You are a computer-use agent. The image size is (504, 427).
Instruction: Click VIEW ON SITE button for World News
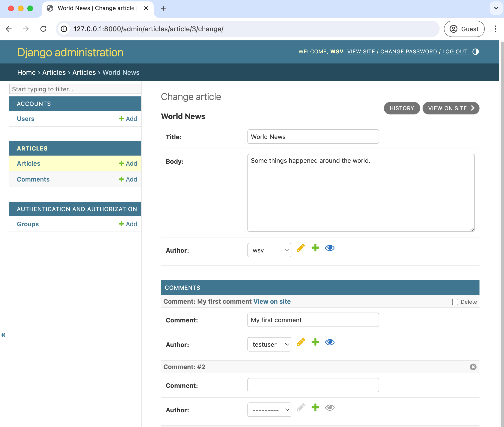tap(451, 108)
